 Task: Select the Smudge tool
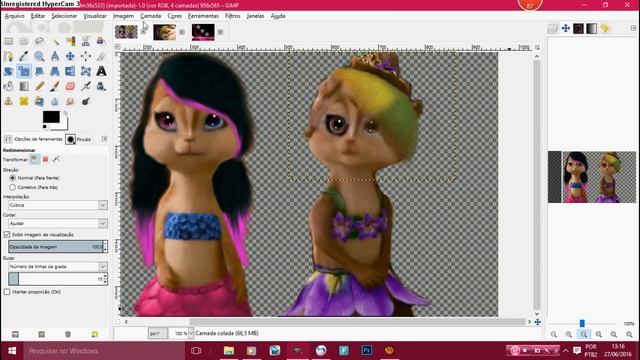tap(70, 101)
